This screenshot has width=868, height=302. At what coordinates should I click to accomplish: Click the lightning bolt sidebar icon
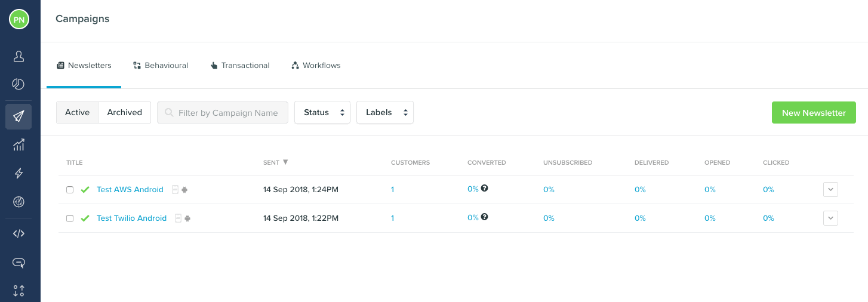click(x=19, y=173)
